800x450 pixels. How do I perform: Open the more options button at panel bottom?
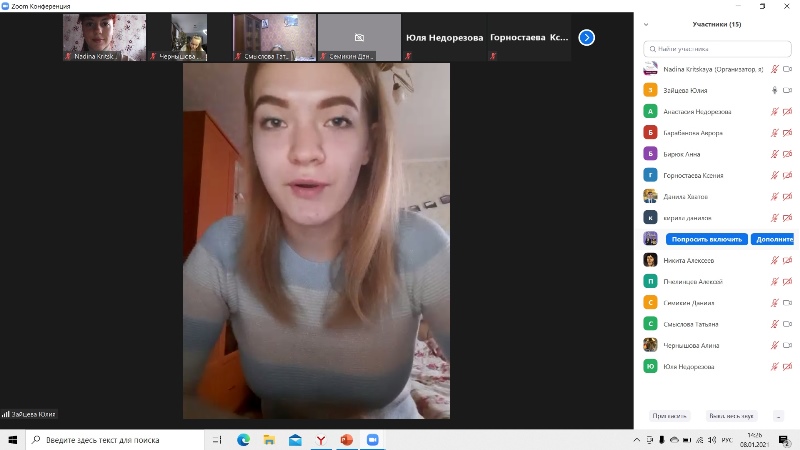click(778, 415)
